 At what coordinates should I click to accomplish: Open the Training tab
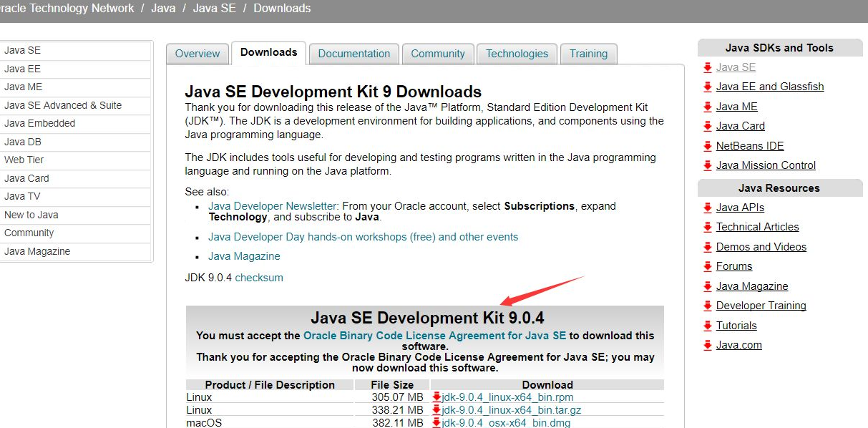588,54
